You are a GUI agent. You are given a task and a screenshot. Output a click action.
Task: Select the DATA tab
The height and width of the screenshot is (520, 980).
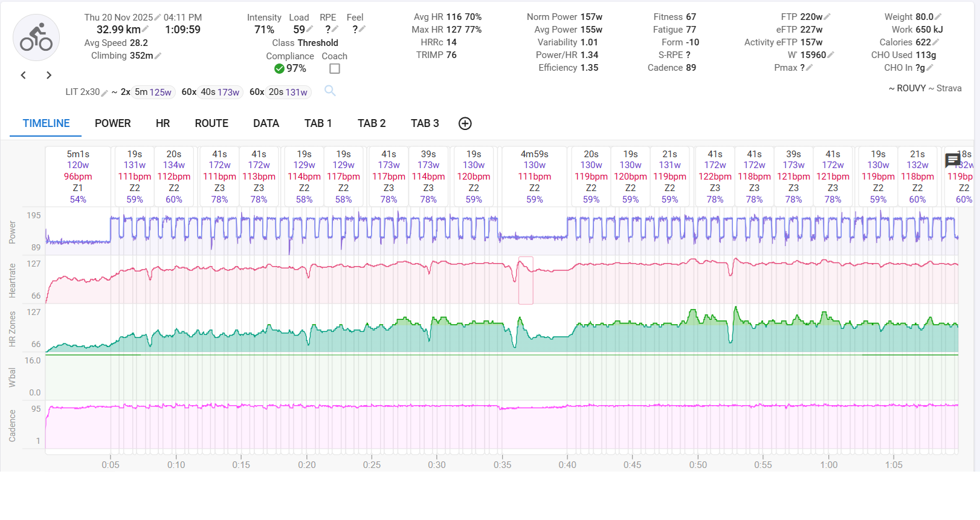click(266, 123)
